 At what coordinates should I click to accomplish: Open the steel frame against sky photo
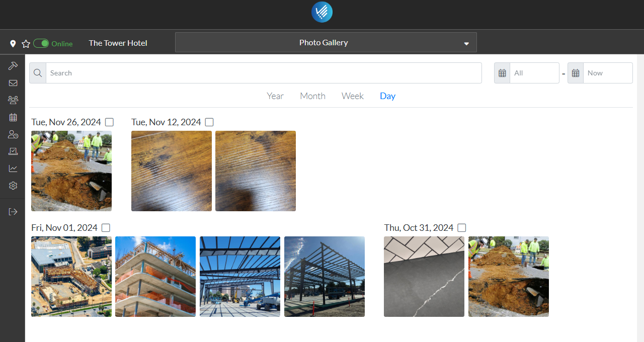[325, 277]
